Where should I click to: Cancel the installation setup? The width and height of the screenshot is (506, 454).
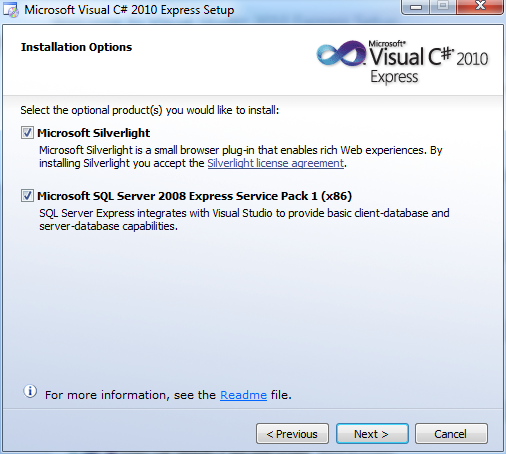(x=451, y=434)
